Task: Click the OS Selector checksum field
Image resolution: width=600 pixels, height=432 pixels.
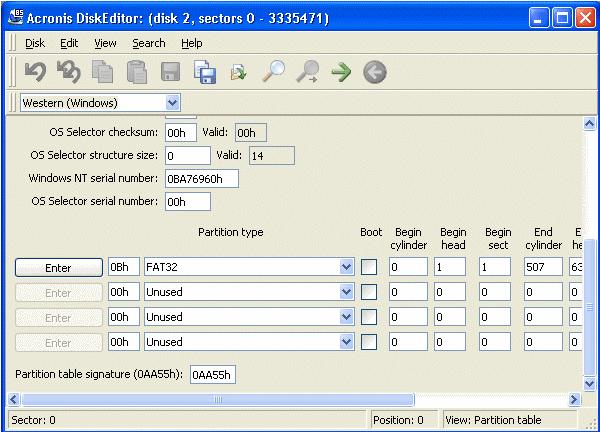Action: click(181, 133)
